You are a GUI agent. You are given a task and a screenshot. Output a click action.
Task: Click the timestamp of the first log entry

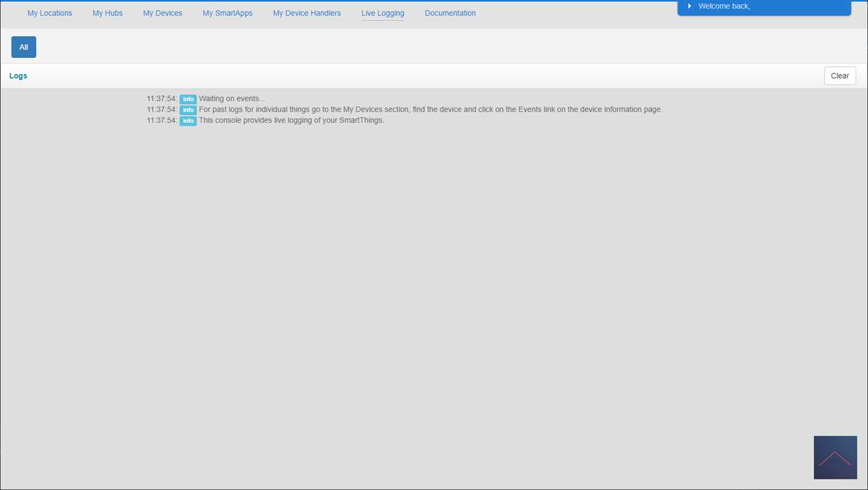pyautogui.click(x=162, y=99)
